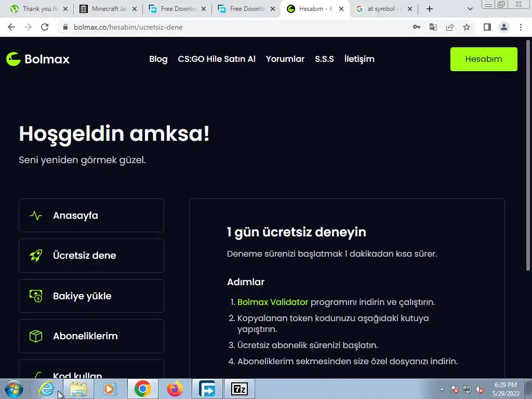Open File Explorer from the taskbar
This screenshot has width=532, height=399.
78,389
